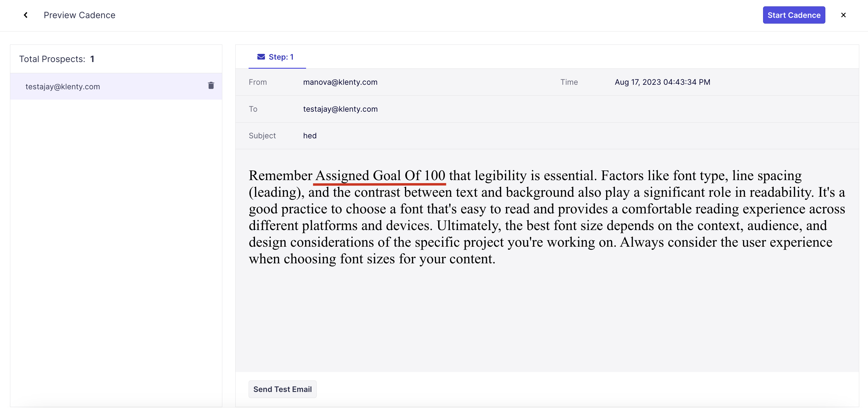Click the scheduled time Aug 17, 2023
Viewport: 868px width, 408px height.
(x=662, y=82)
